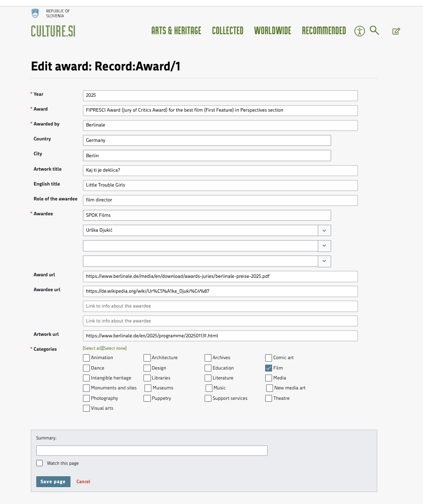Screen dimensions: 423x504
Task: Check the Libraries category
Action: (147, 378)
